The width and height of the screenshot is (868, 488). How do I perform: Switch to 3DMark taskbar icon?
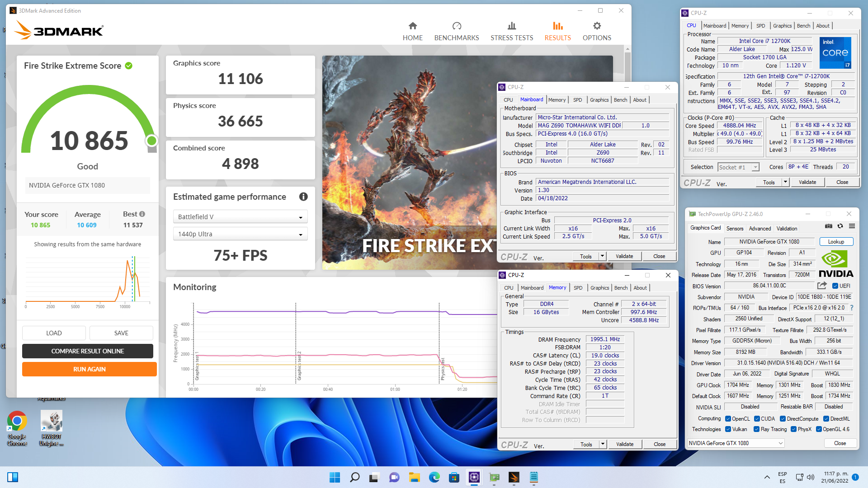click(514, 477)
